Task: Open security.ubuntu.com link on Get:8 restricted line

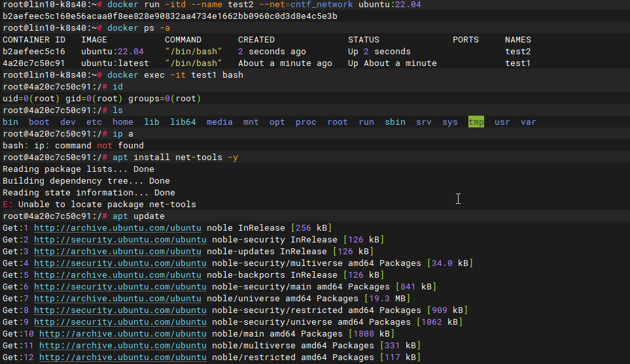Action: pos(120,310)
